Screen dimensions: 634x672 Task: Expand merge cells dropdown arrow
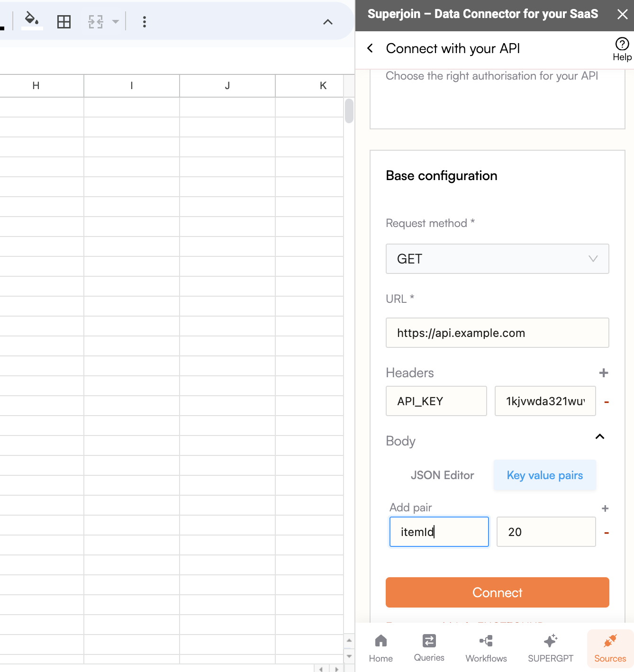115,22
